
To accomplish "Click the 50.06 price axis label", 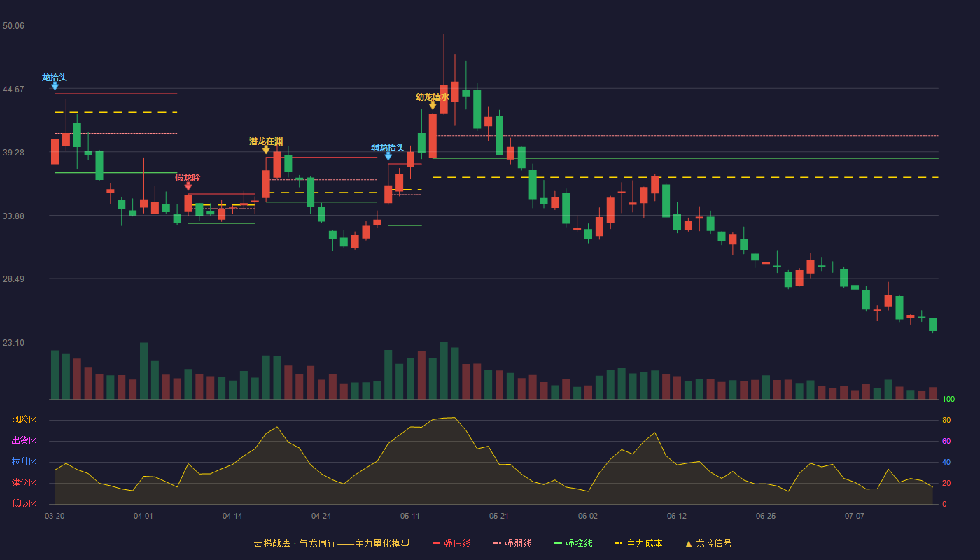I will pos(13,26).
